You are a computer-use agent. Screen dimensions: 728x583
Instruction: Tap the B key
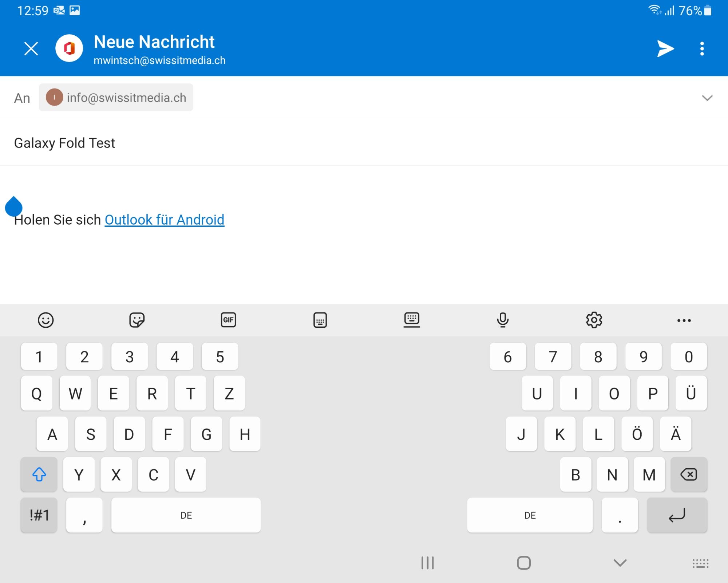(x=576, y=474)
